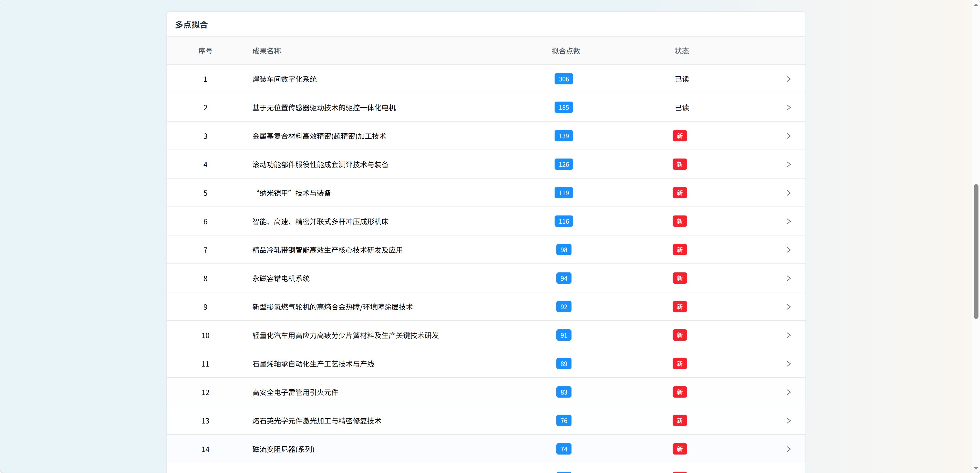The height and width of the screenshot is (473, 980).
Task: Click blue 74 count badge
Action: (x=564, y=449)
